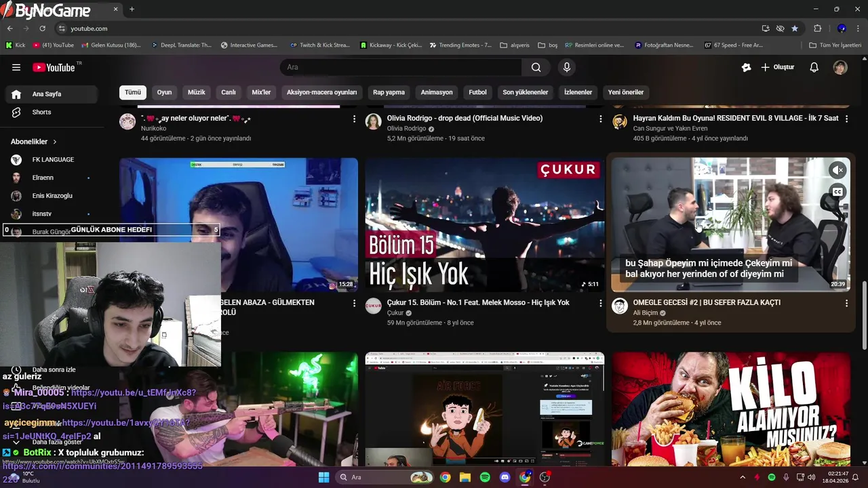Open the alışveriş bookmarks folder
Screen dimensions: 868x488
pyautogui.click(x=515, y=45)
